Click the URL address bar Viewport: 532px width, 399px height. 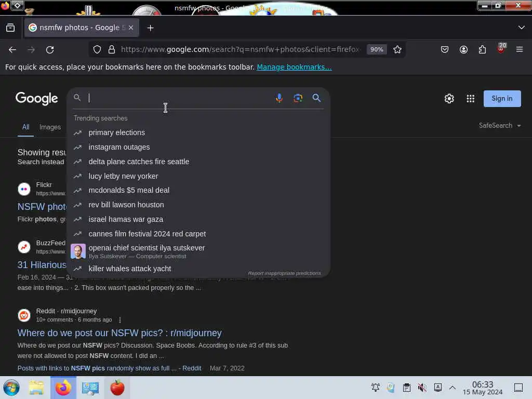coord(240,49)
